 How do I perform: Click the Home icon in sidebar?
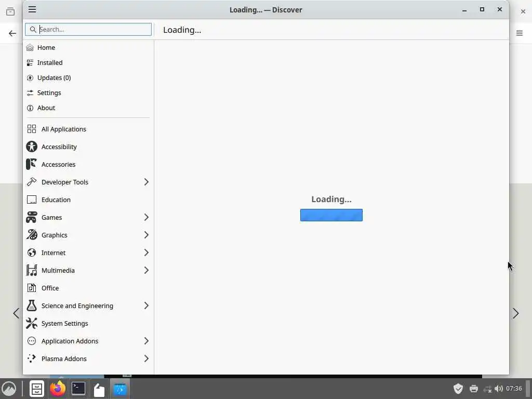30,47
